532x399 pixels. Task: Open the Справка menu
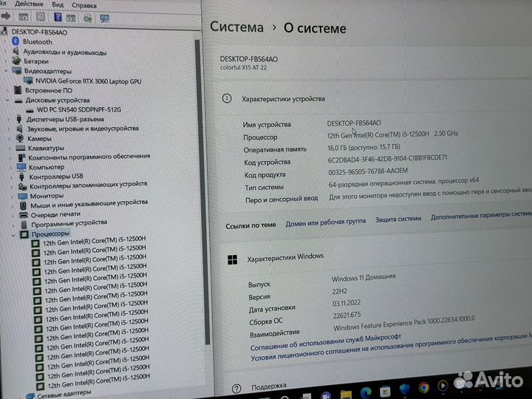84,5
